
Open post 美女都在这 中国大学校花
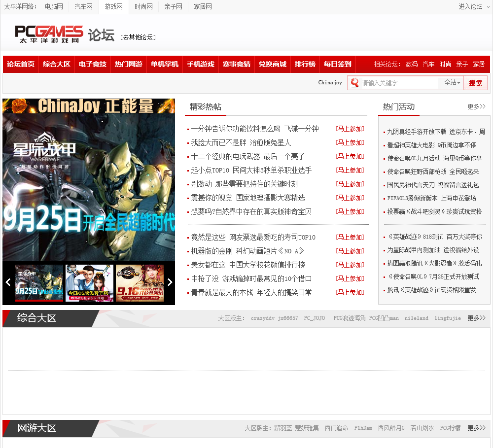(248, 265)
